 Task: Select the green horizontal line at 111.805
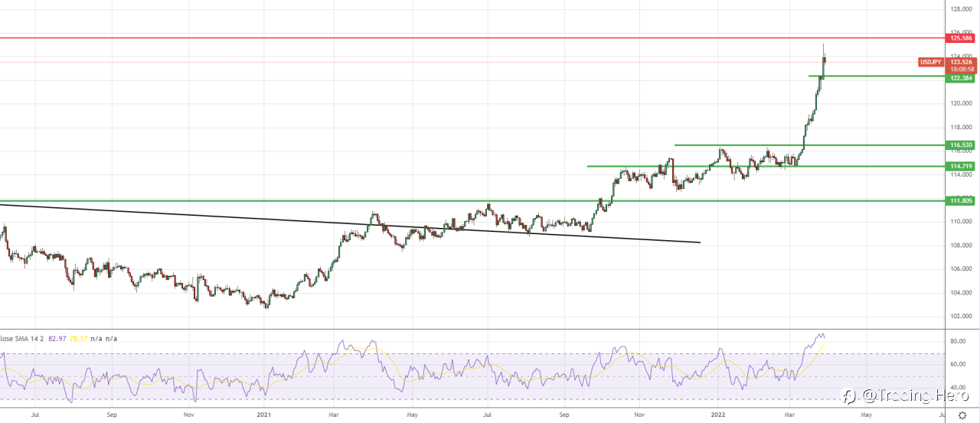[473, 200]
